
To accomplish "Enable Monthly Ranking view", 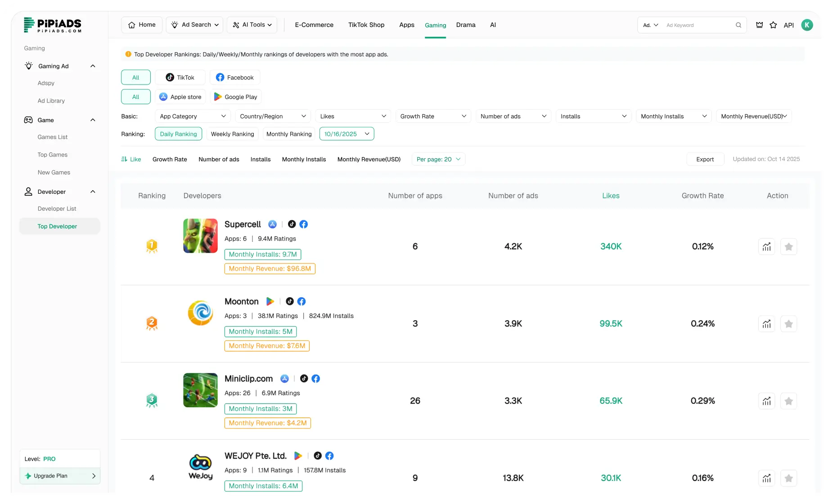I will (x=288, y=134).
